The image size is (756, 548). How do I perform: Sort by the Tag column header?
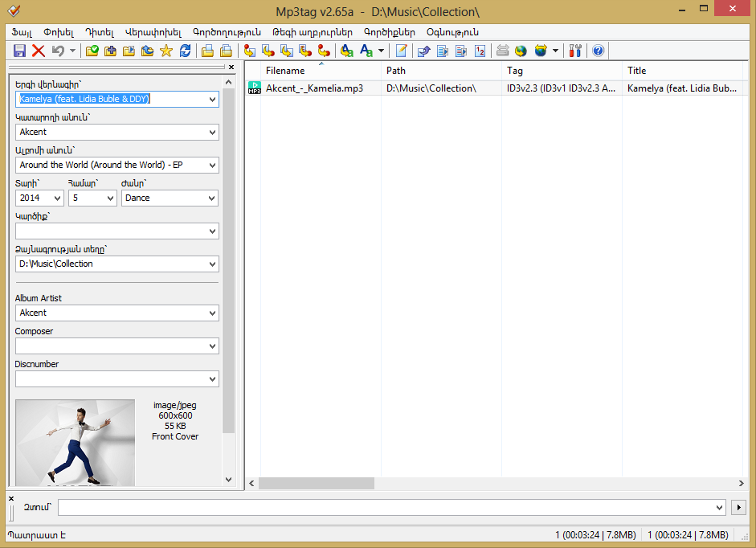(562, 71)
